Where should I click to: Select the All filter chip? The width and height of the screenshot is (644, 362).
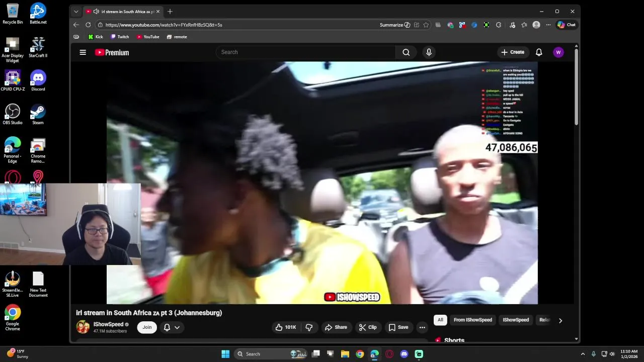440,320
